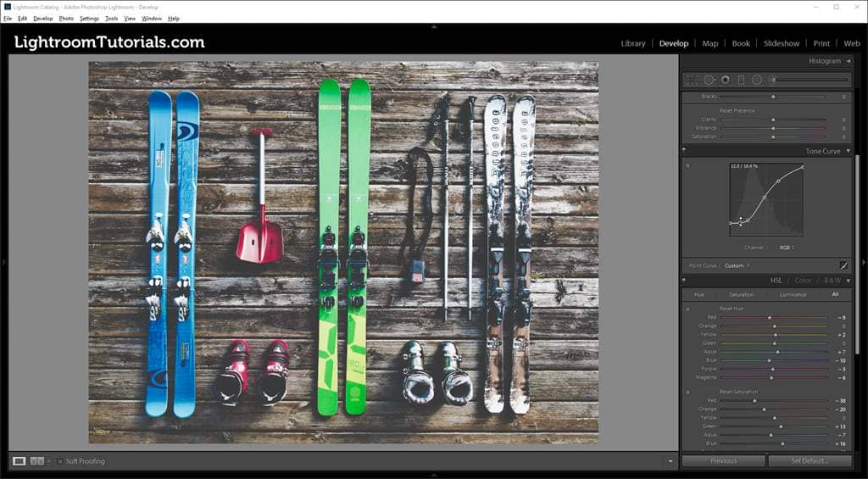Open the Settings menu
The width and height of the screenshot is (868, 479).
89,18
